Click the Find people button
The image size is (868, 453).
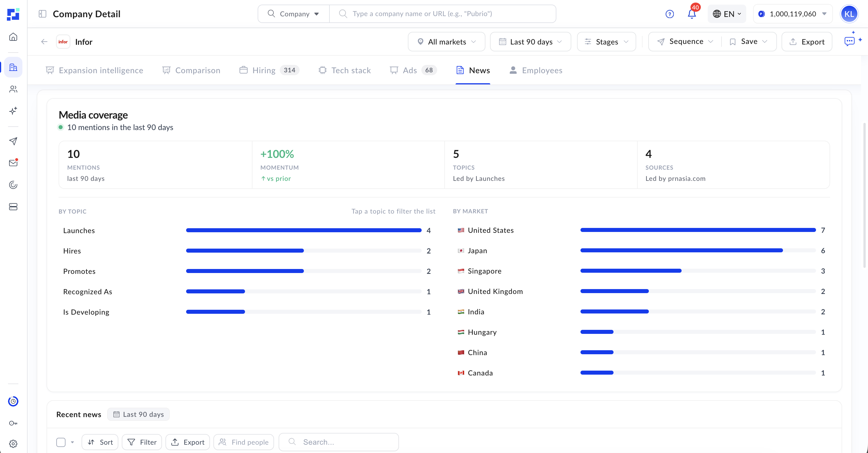(x=244, y=442)
